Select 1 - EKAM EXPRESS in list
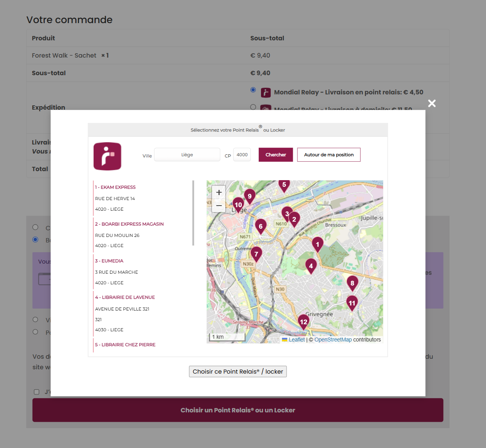 point(115,187)
